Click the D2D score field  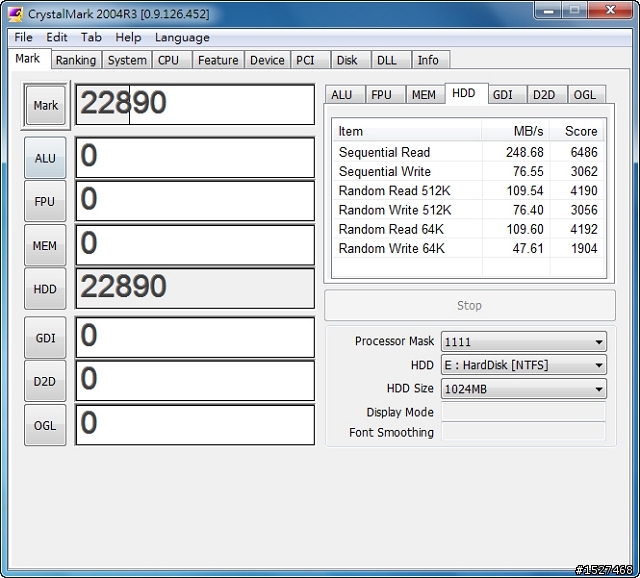pos(195,381)
